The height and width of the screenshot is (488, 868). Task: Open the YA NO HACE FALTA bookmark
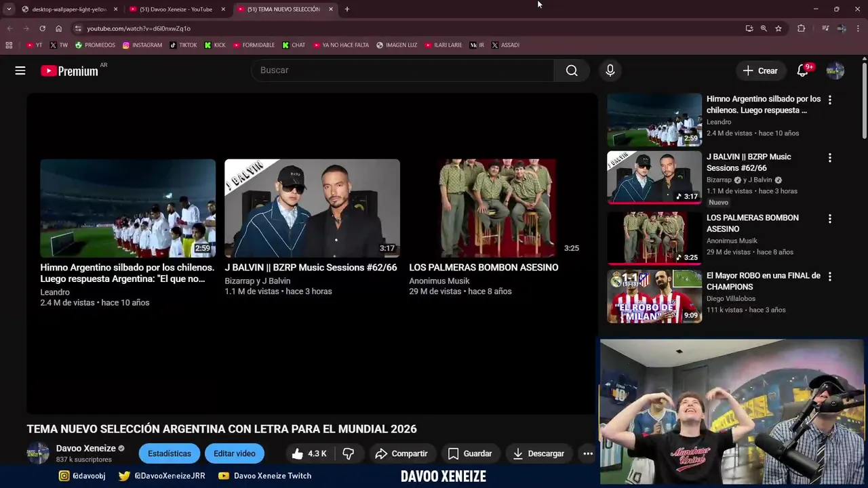pos(341,45)
